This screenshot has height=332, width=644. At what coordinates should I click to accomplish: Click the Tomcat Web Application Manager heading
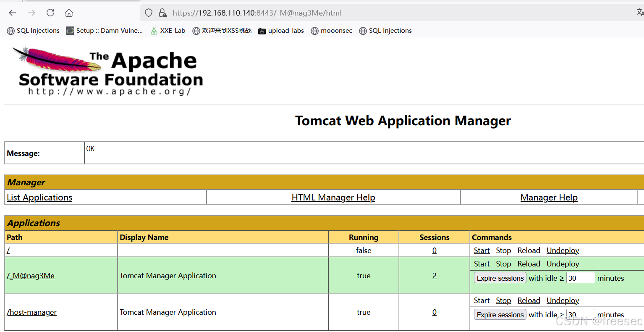click(x=403, y=121)
